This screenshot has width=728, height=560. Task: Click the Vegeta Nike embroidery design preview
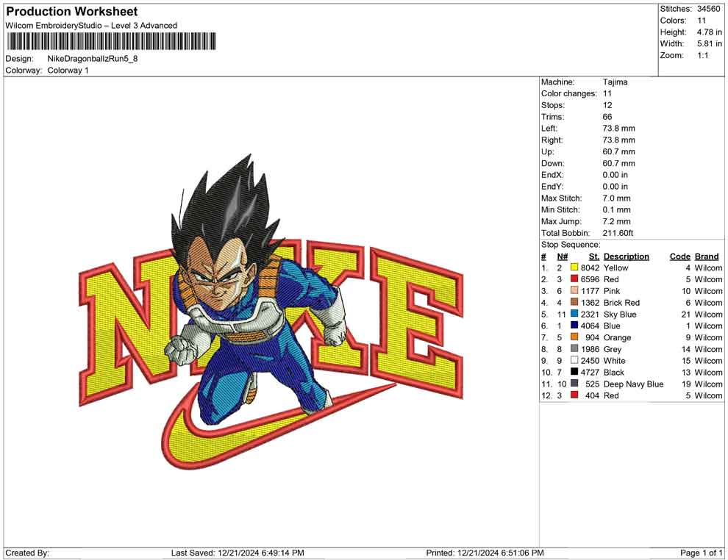point(271,312)
